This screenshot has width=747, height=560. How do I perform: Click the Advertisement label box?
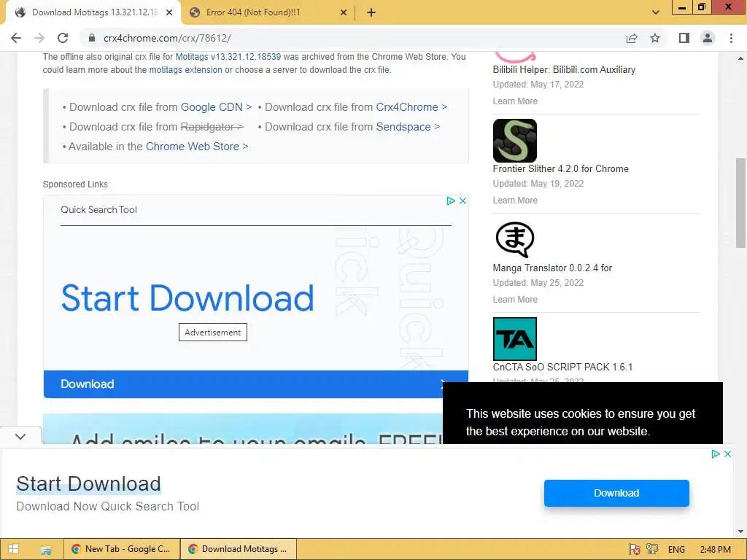213,332
